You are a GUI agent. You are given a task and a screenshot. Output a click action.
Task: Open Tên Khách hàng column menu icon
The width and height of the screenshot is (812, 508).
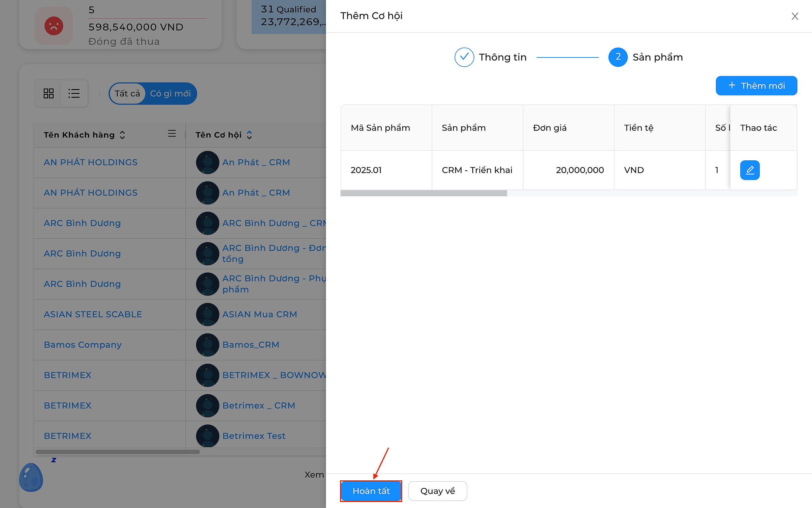(x=172, y=134)
